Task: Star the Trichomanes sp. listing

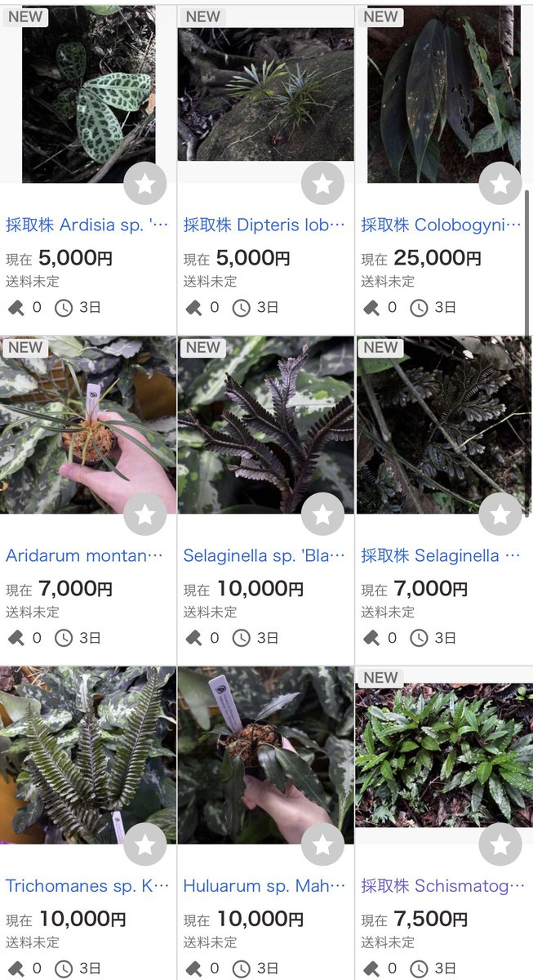Action: [145, 844]
